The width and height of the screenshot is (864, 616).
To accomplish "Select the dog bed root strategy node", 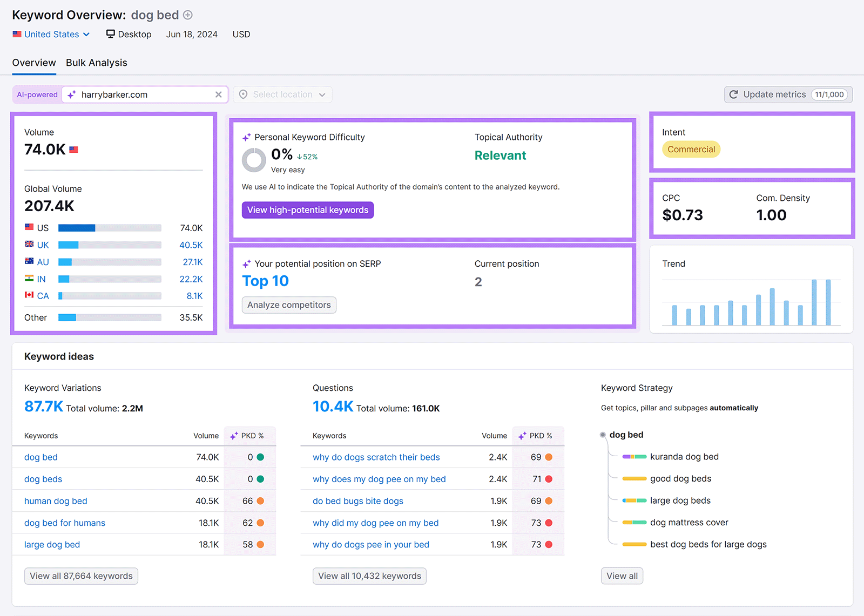I will coord(626,435).
